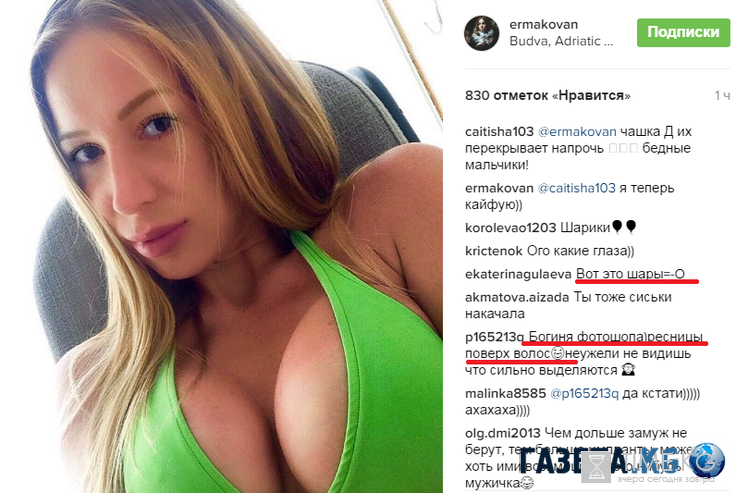The image size is (736, 493).
Task: Open akmatova.aizada commenter profile
Action: (x=517, y=298)
